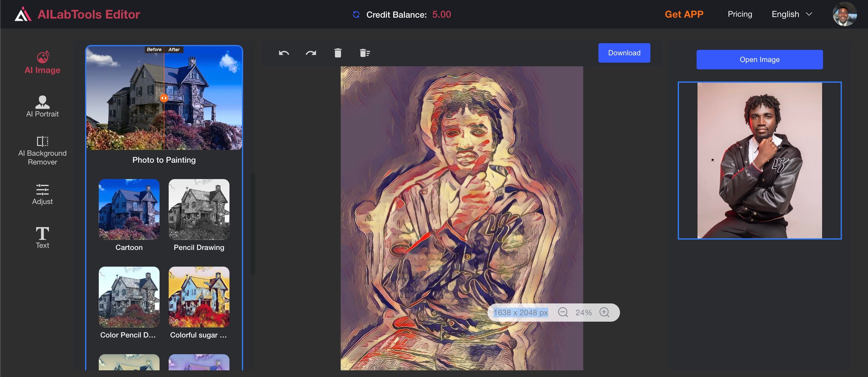The height and width of the screenshot is (377, 868).
Task: Open the AI Portrait panel
Action: pyautogui.click(x=42, y=106)
